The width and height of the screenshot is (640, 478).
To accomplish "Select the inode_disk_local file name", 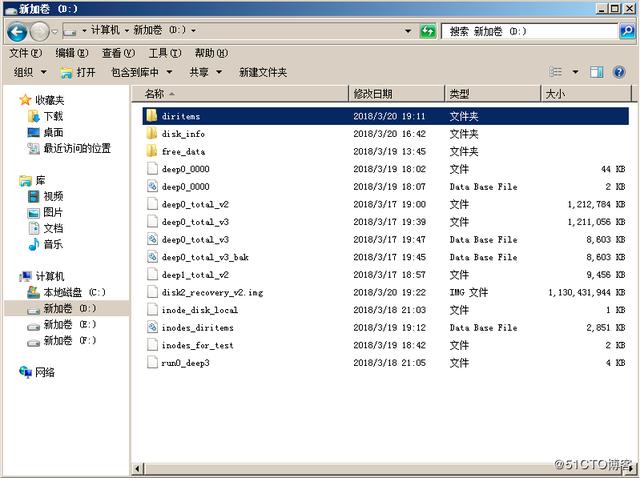I will [x=200, y=310].
